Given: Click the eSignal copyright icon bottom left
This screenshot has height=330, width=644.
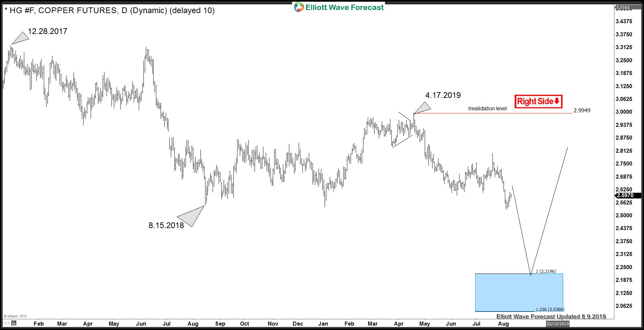Looking at the screenshot, I should (x=4, y=316).
